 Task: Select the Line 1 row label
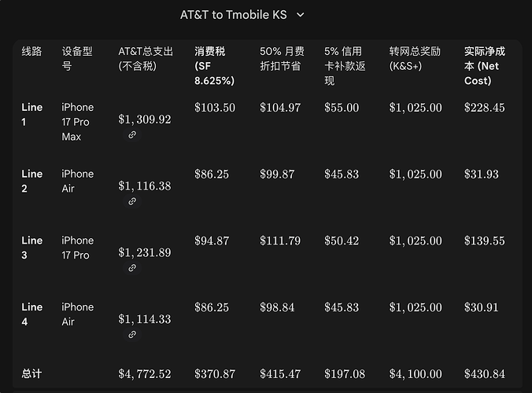31,115
